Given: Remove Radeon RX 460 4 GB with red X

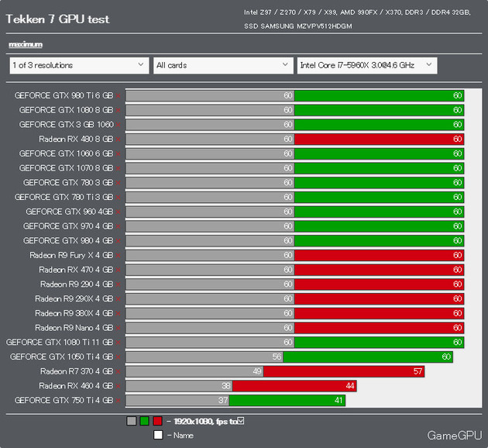Looking at the screenshot, I should pyautogui.click(x=119, y=386).
